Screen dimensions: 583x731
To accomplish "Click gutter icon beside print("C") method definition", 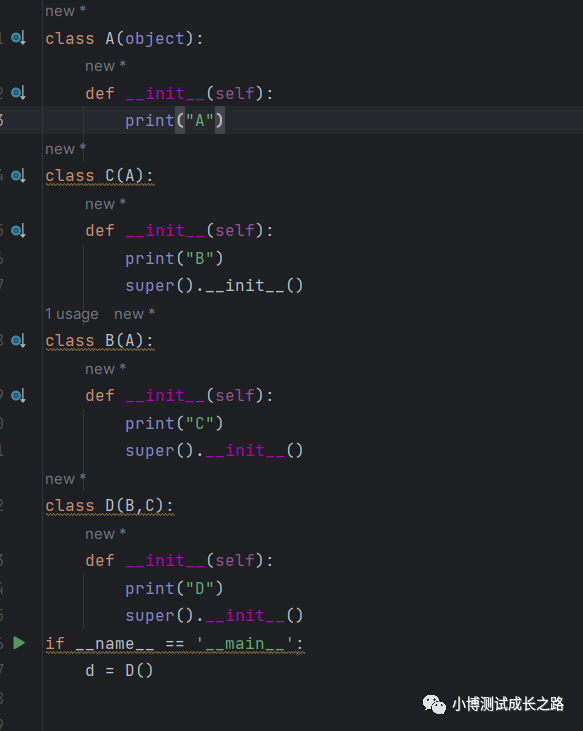I will point(18,396).
